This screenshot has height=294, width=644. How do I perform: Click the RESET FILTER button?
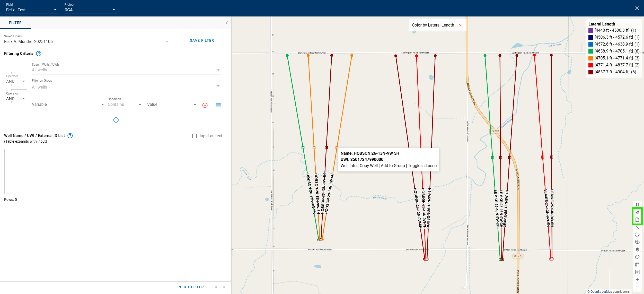click(x=190, y=287)
